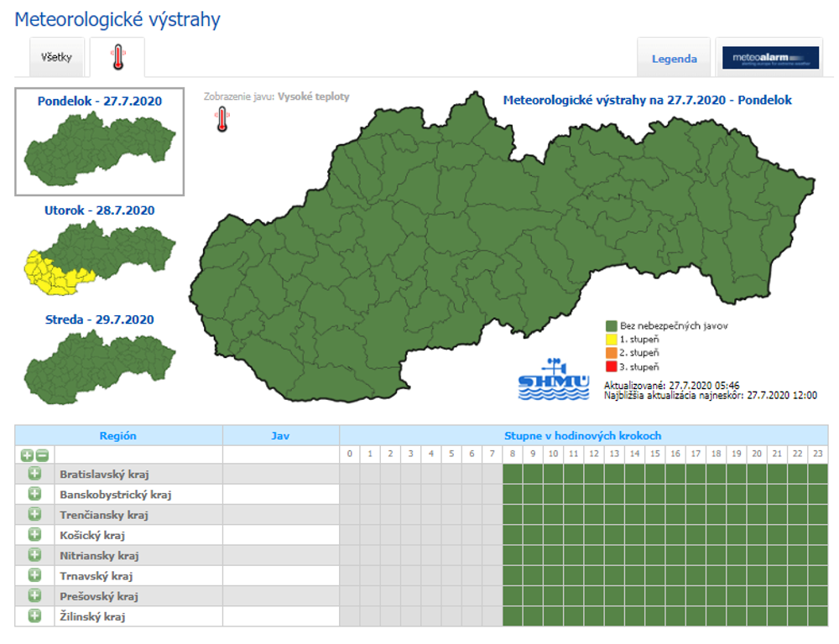Switch to the Všetky tab

pyautogui.click(x=56, y=58)
